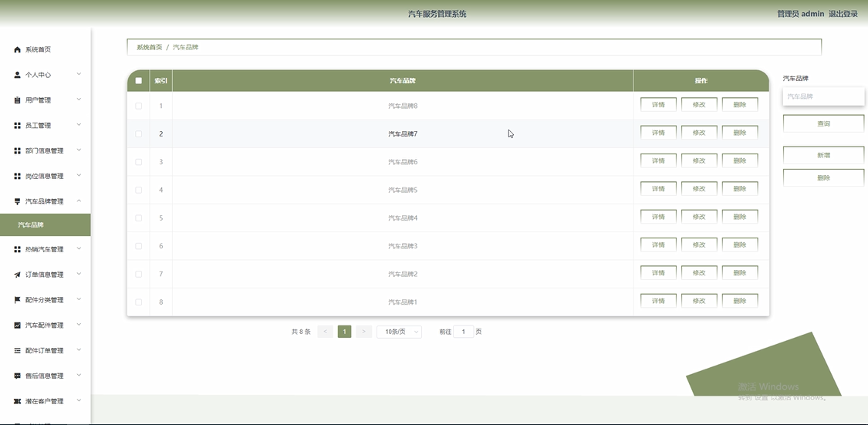Click the clipboard icon for 用户管理
The image size is (868, 425).
(17, 100)
